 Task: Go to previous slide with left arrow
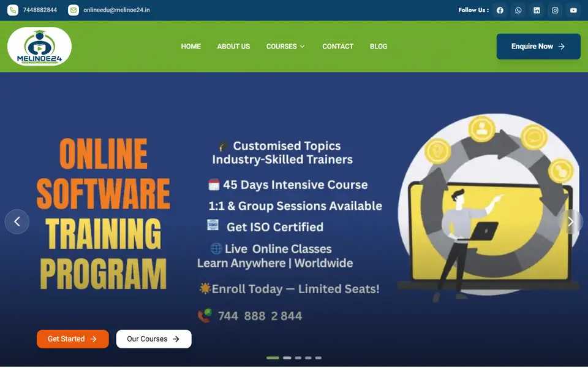tap(17, 222)
